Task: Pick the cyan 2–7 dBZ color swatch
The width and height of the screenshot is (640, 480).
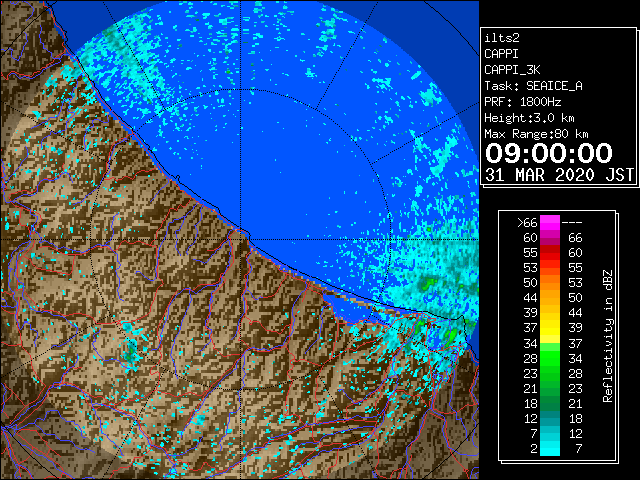Action: (x=550, y=448)
